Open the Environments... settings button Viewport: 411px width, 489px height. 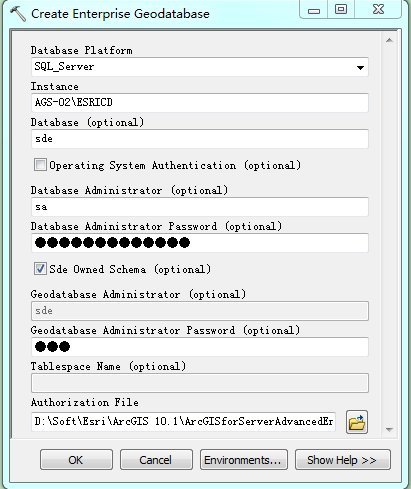(243, 460)
